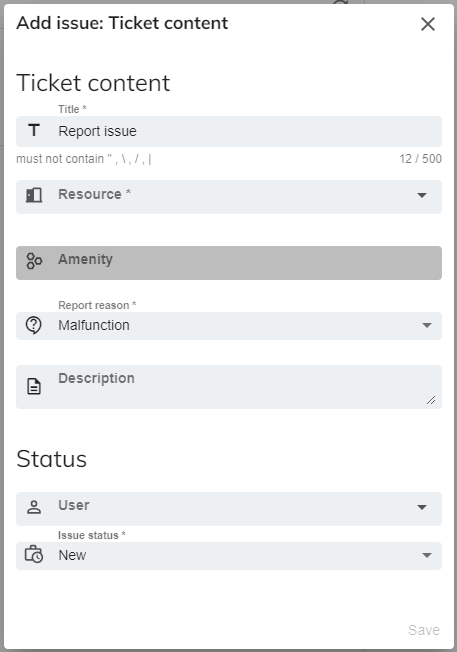
Task: Select the Malfunction report reason value
Action: (x=94, y=325)
